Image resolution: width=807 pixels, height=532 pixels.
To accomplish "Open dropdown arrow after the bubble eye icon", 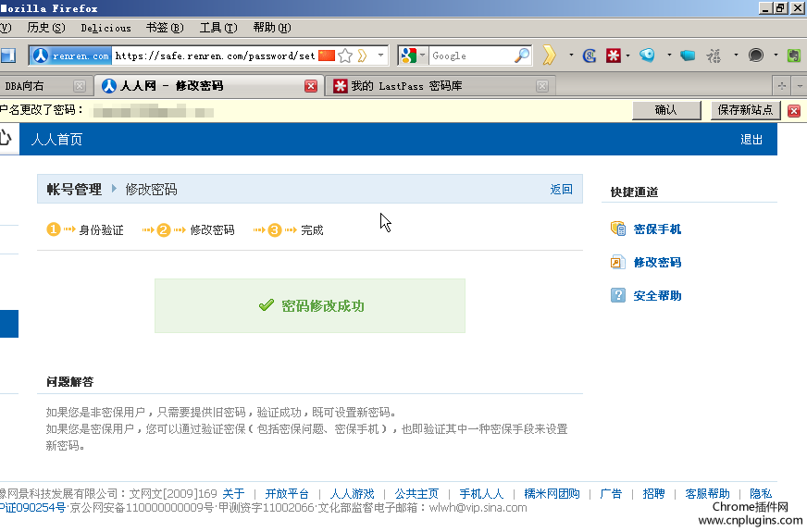I will (669, 56).
